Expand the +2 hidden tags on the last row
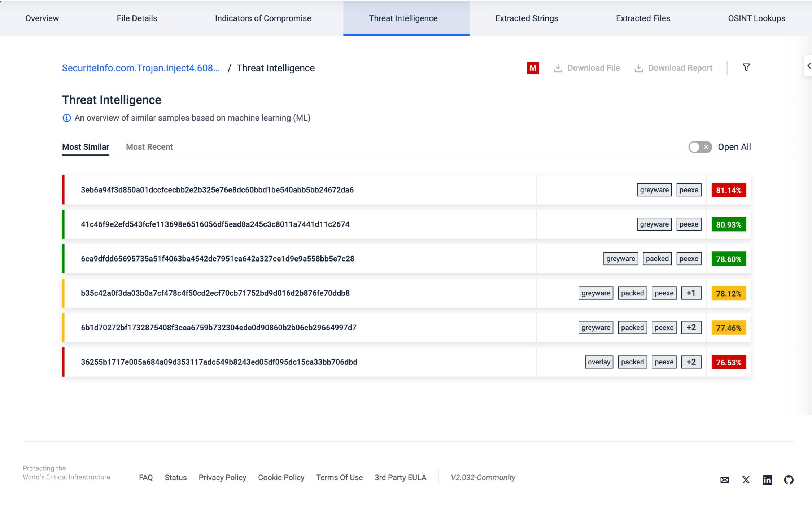 (690, 362)
